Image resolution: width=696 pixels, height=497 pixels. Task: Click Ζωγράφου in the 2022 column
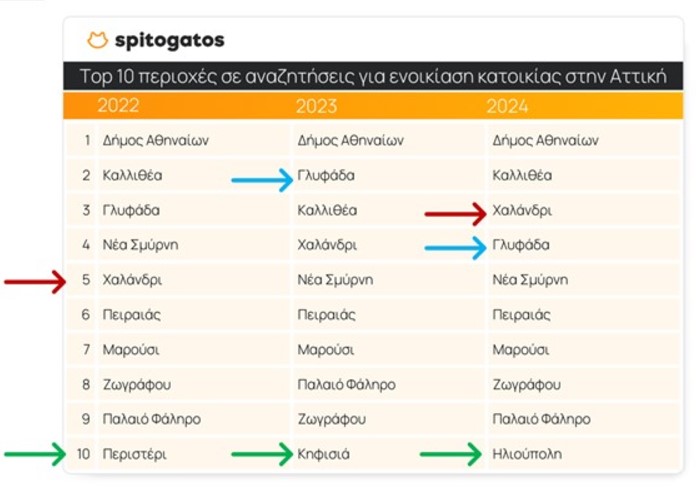pyautogui.click(x=137, y=385)
